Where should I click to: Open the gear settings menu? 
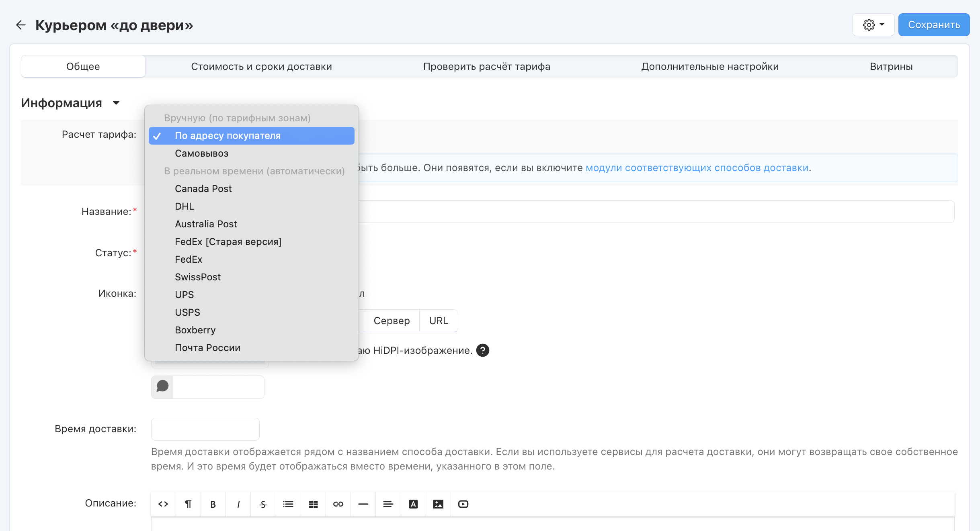(873, 25)
